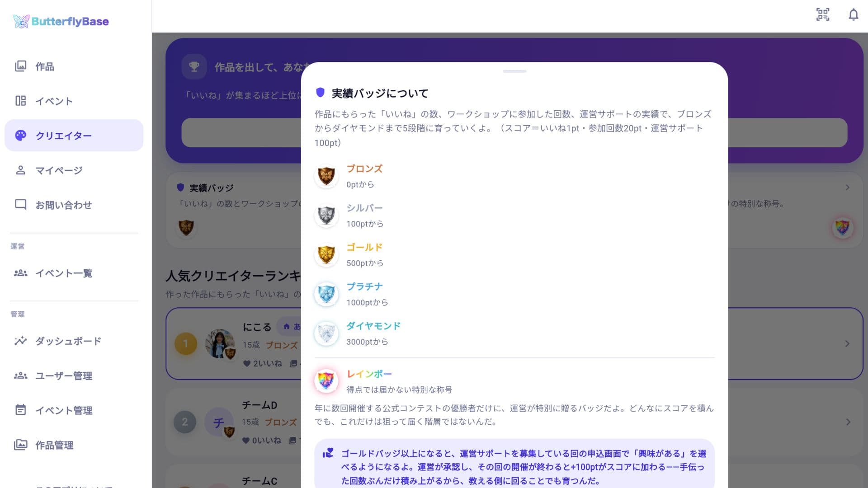Click the ダッシュボード chart icon
The image size is (868, 488).
[20, 341]
